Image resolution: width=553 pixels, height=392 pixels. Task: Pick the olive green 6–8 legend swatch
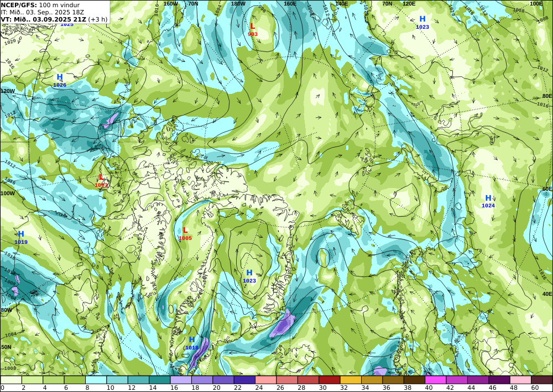point(75,380)
